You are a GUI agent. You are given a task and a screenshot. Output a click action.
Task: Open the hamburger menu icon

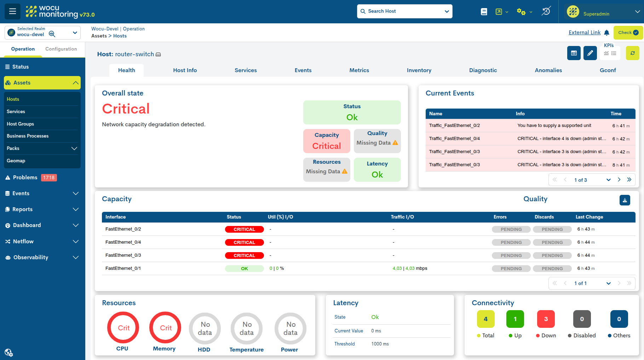click(x=12, y=11)
